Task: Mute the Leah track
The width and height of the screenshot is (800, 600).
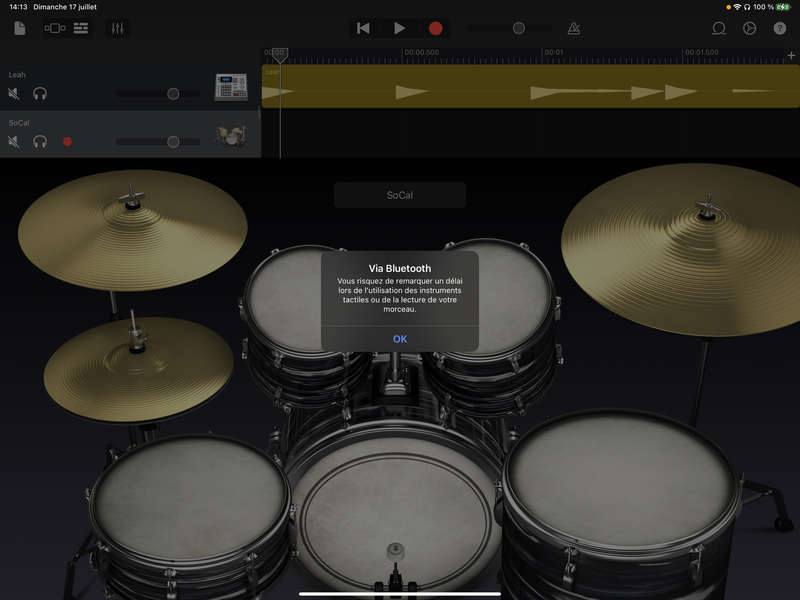Action: (14, 93)
